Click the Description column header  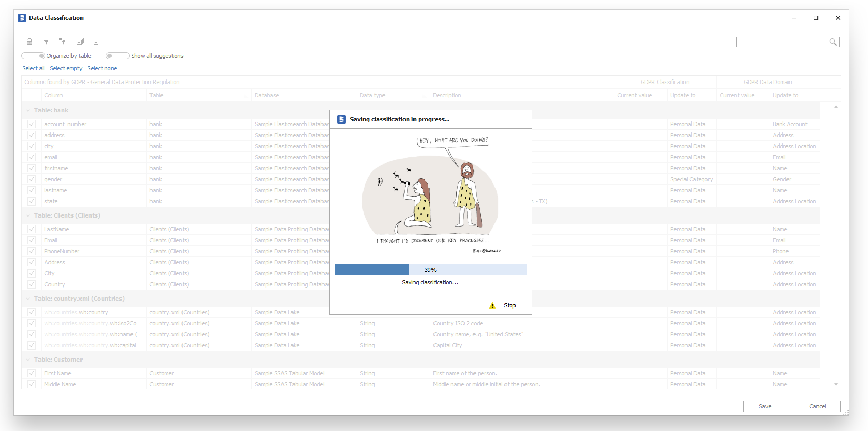point(447,95)
